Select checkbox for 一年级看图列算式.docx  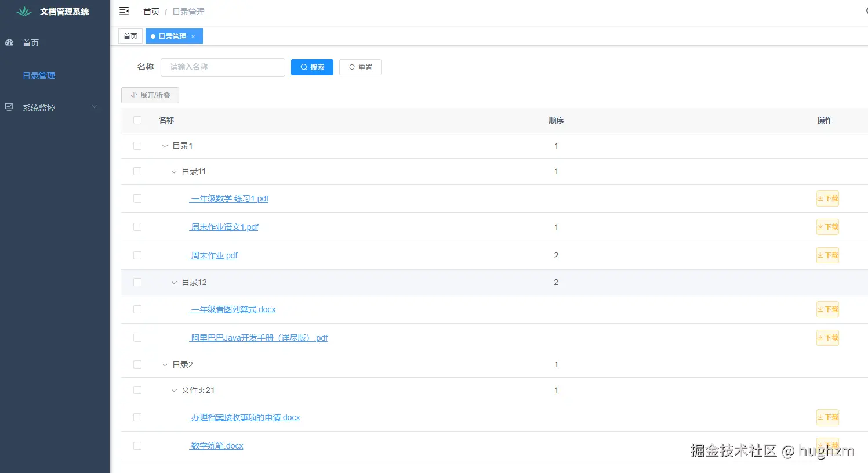[137, 309]
